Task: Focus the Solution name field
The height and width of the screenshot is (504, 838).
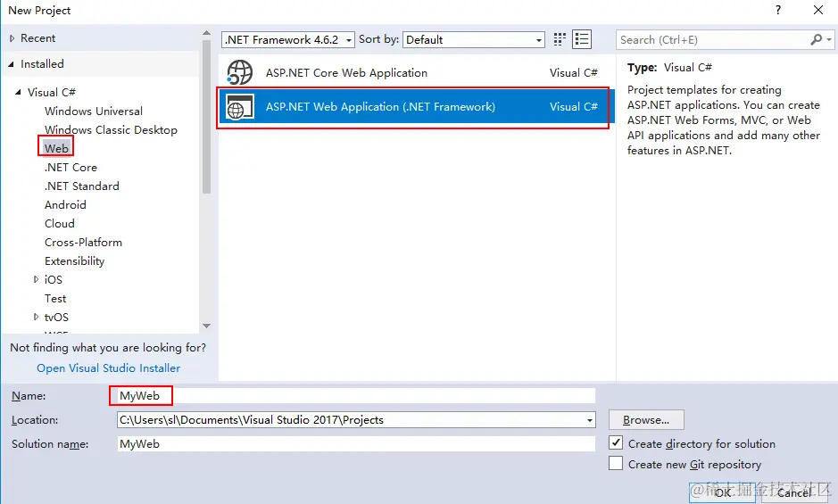Action: (x=356, y=443)
